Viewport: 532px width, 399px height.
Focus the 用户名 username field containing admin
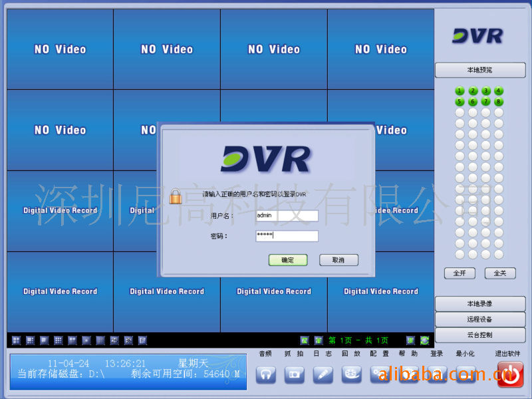[287, 215]
